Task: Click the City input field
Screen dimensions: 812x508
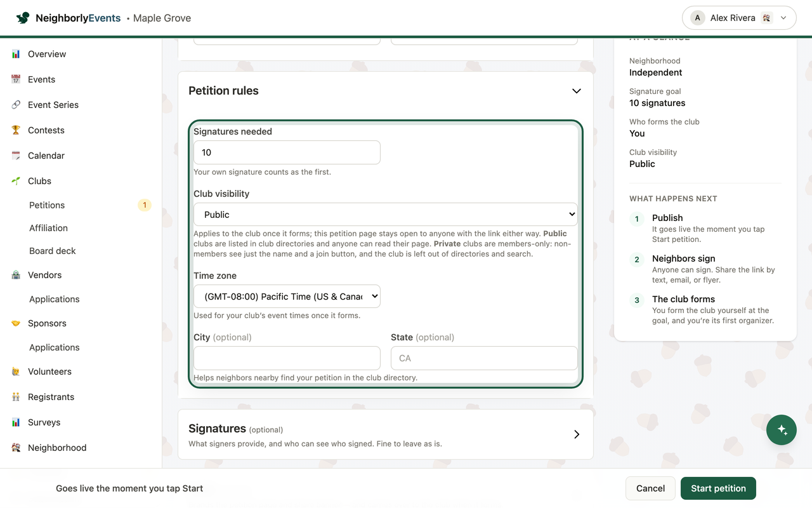Action: click(287, 358)
